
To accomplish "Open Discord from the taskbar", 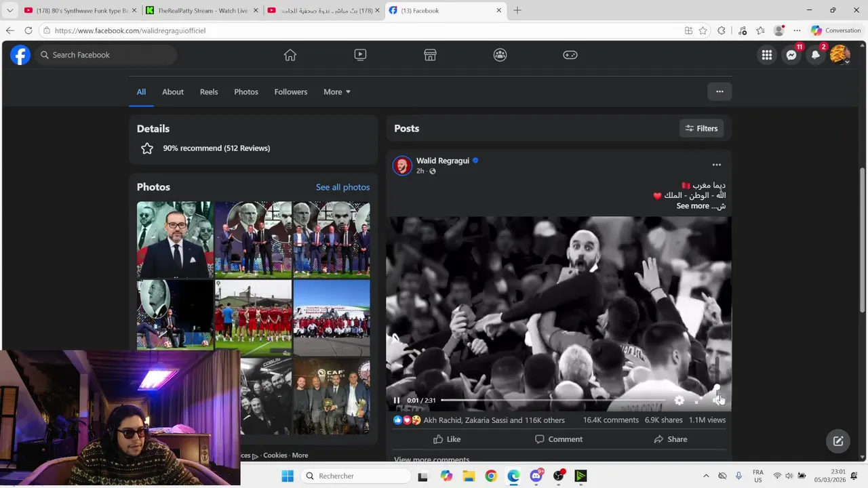I will 536,476.
